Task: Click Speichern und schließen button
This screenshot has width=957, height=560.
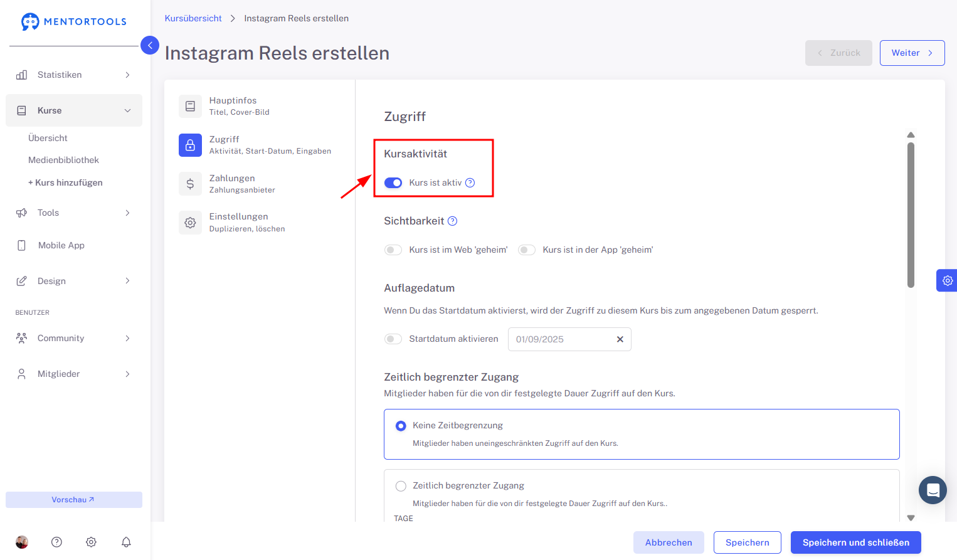Action: coord(856,542)
